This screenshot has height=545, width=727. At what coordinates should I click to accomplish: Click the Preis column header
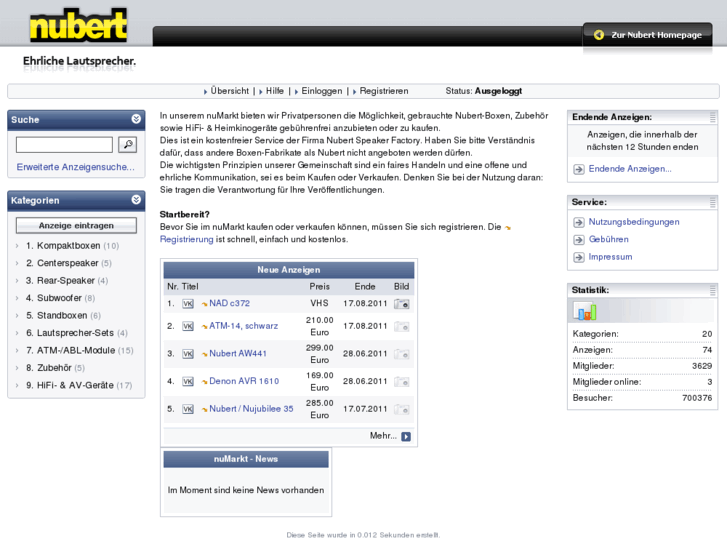tap(319, 287)
